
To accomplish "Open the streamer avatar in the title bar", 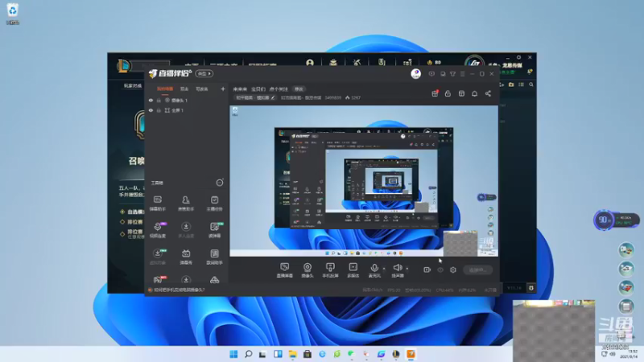I will [415, 73].
